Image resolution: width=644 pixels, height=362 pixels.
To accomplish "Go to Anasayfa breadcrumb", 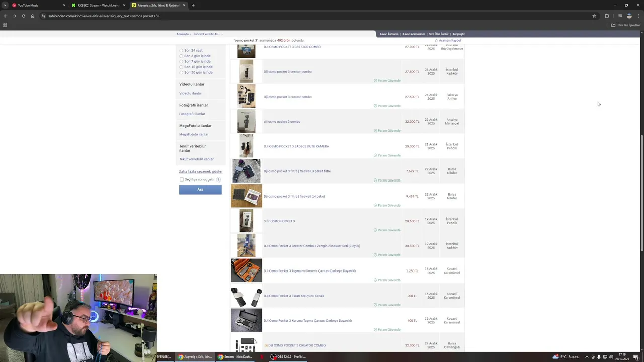I will pyautogui.click(x=182, y=34).
